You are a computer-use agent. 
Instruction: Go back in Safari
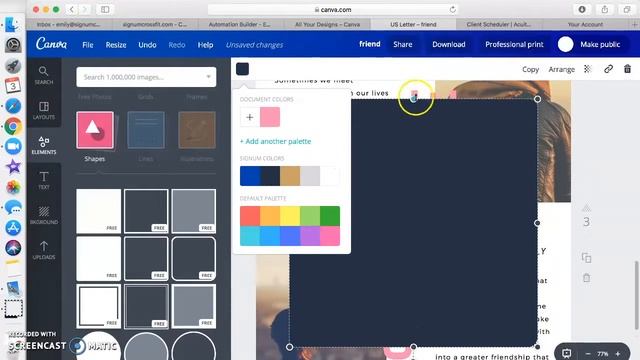[x=71, y=9]
